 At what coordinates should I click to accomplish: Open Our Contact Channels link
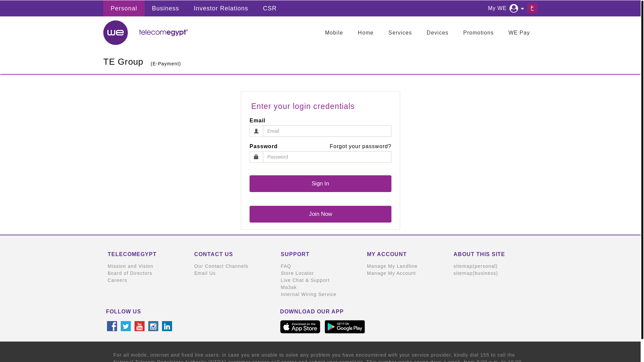[x=221, y=266]
